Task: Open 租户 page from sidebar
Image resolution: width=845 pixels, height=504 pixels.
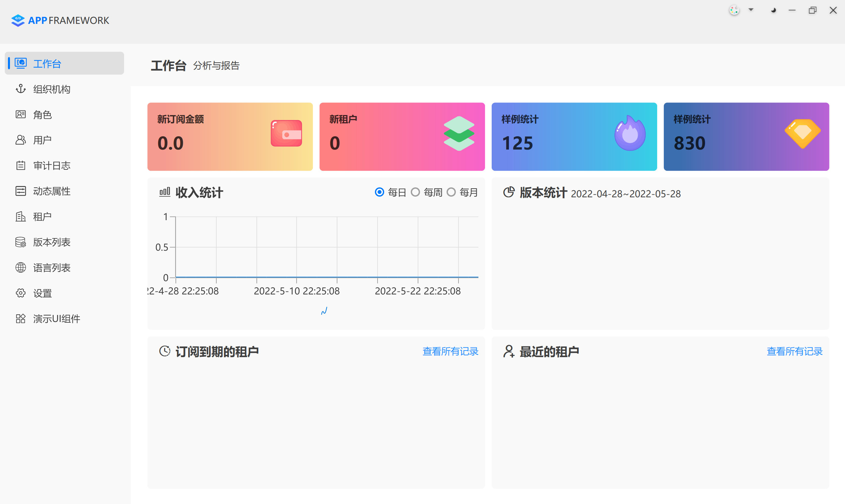Action: click(x=42, y=217)
